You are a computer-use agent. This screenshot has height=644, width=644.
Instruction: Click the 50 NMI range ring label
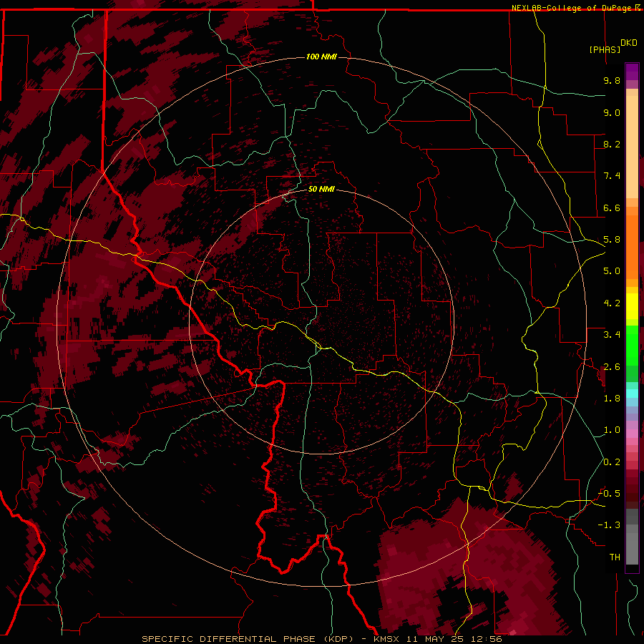321,189
